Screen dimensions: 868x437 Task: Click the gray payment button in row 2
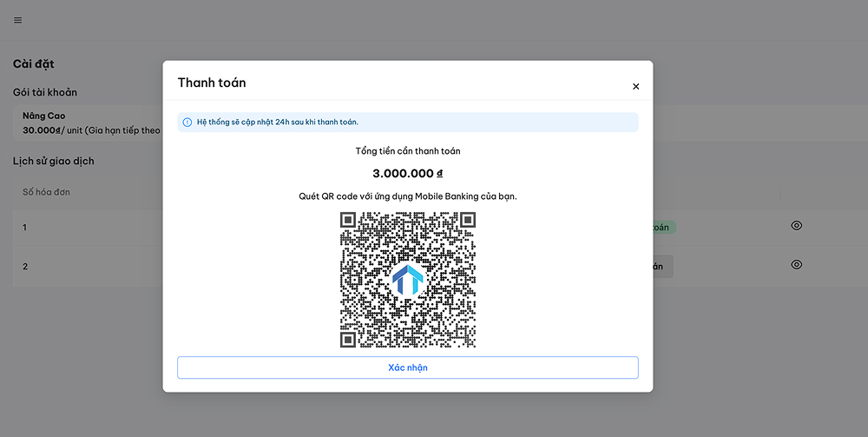(x=662, y=267)
